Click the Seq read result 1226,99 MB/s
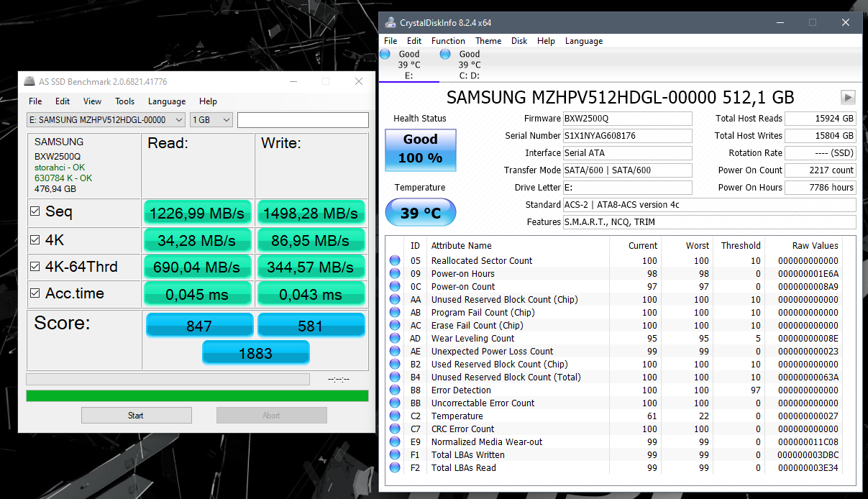 (198, 213)
